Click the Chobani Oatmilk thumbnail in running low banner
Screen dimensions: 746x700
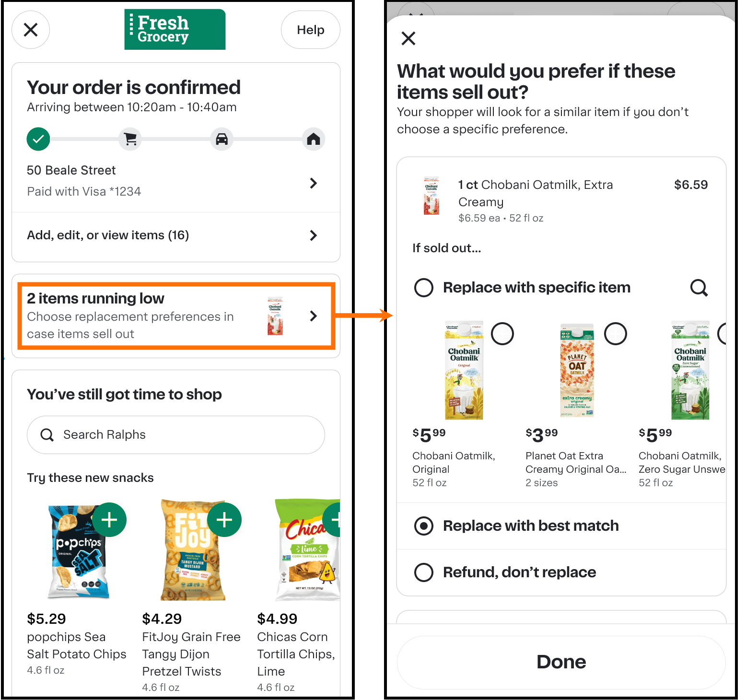pos(275,316)
